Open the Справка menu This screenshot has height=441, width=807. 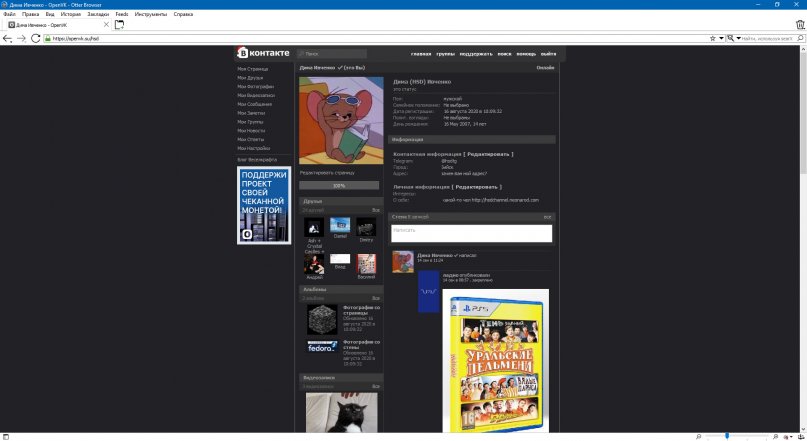coord(183,14)
